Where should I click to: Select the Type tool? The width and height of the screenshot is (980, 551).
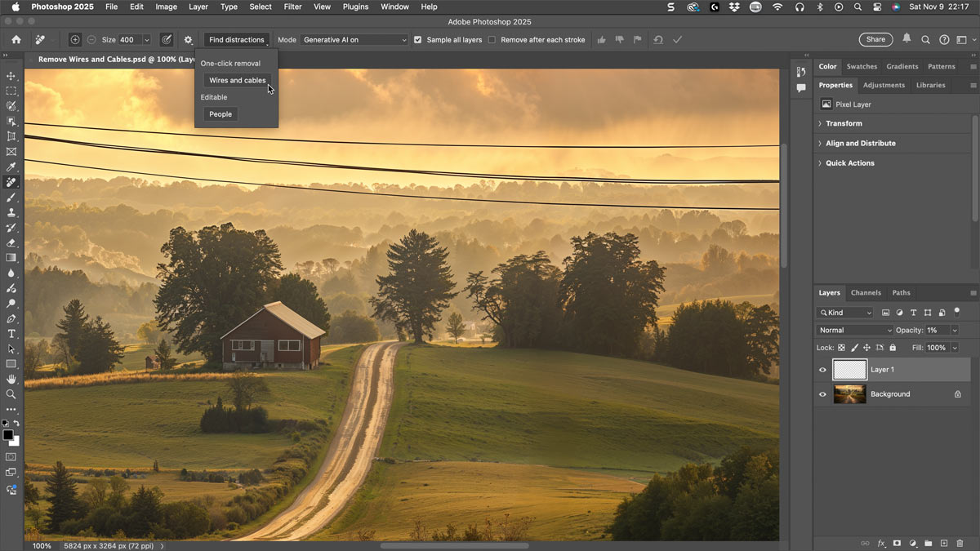11,333
